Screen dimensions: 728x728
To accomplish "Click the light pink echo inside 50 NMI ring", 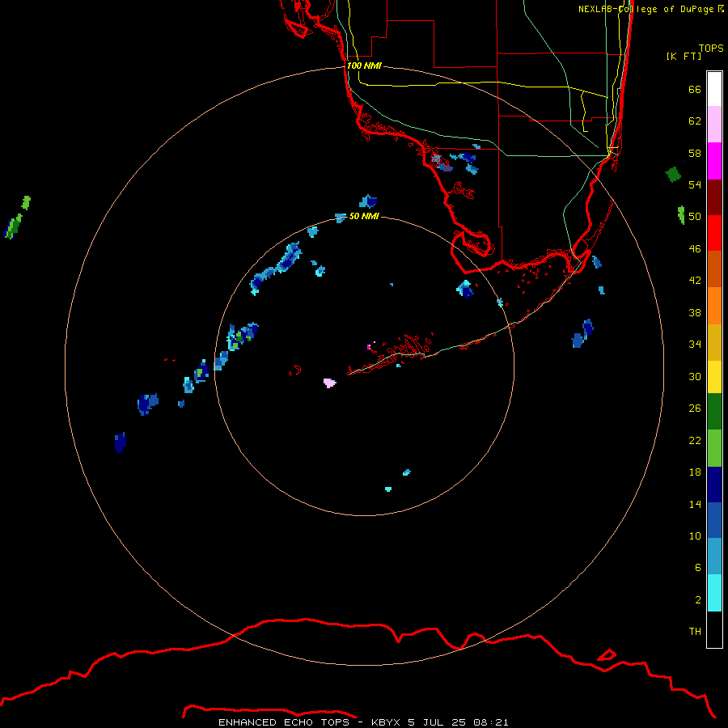I will pos(329,383).
